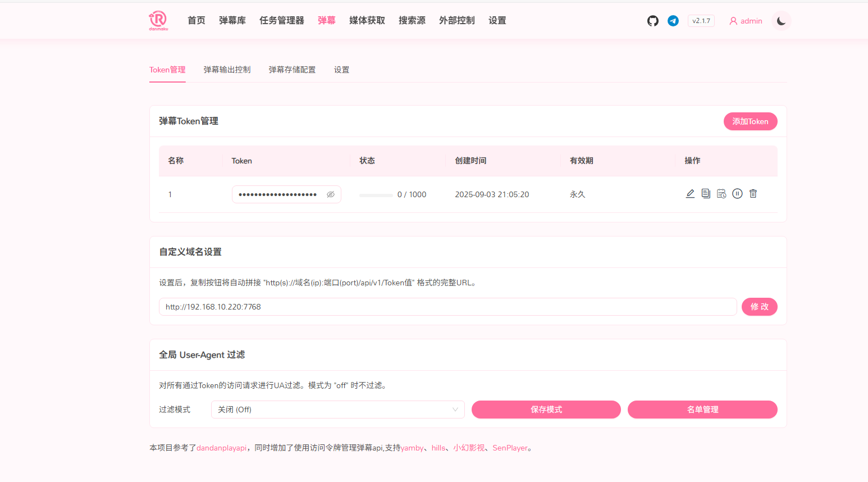Reveal the hidden token with the eye toggle
The image size is (868, 482).
pos(330,194)
